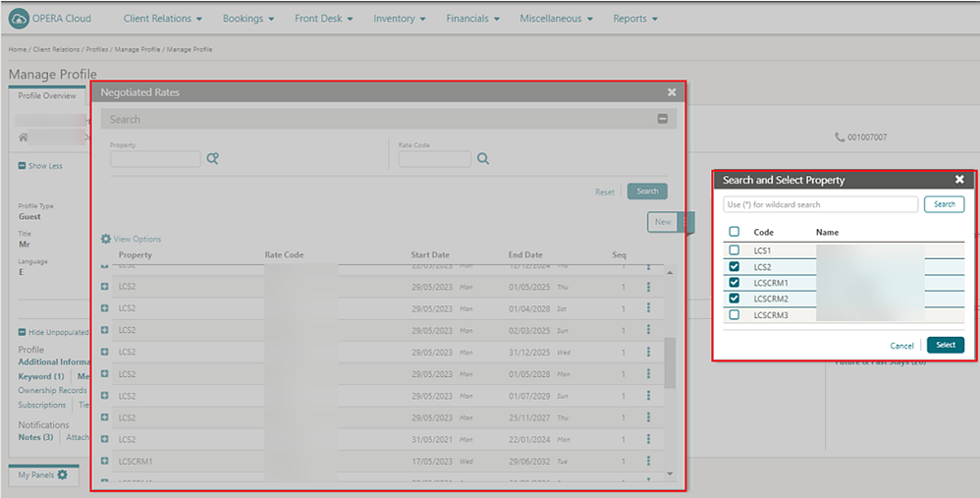Open actions menu for row ending 01/07/2029
980x498 pixels.
[648, 396]
